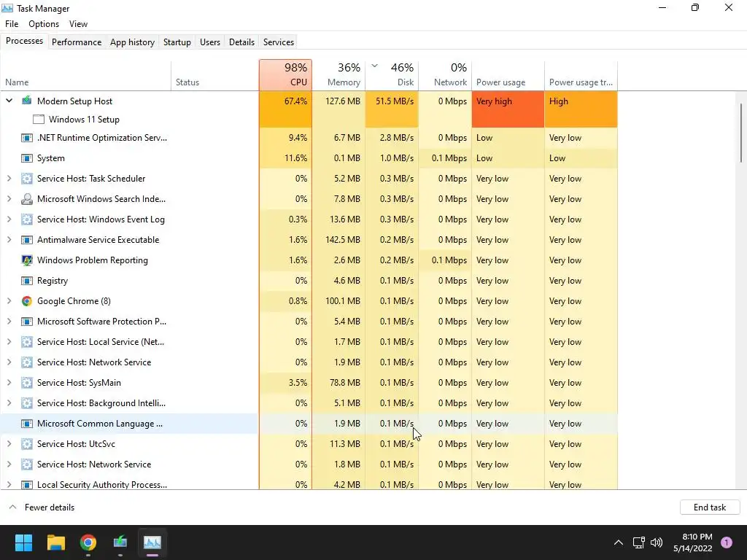Expand Service Host: Windows Event Log
Image resolution: width=747 pixels, height=560 pixels.
coord(9,219)
